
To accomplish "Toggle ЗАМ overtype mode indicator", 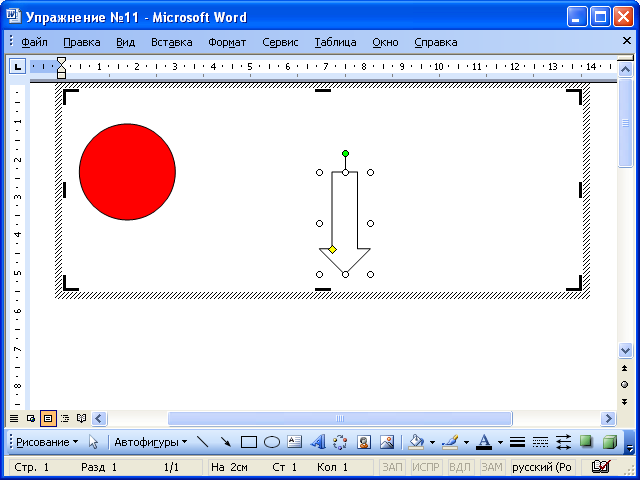I will point(491,467).
